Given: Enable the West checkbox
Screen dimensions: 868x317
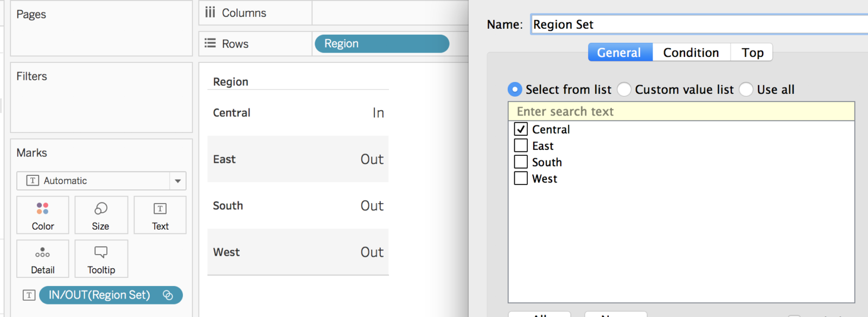Looking at the screenshot, I should pos(521,178).
